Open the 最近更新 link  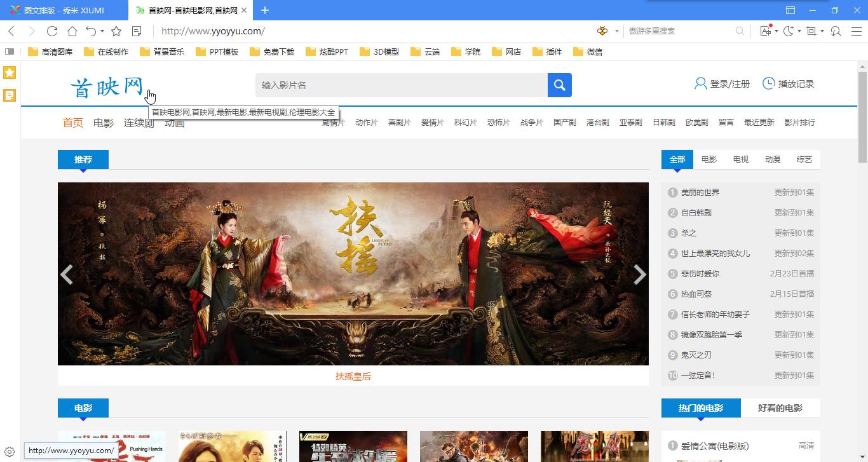pyautogui.click(x=759, y=123)
